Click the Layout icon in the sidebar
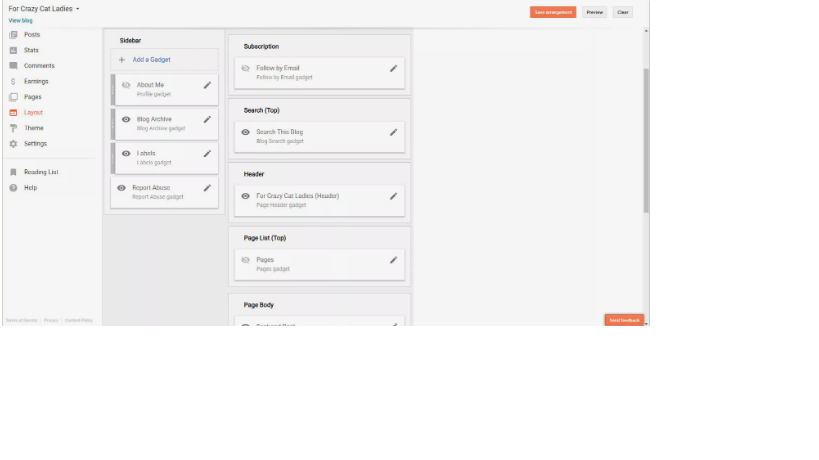 [14, 113]
